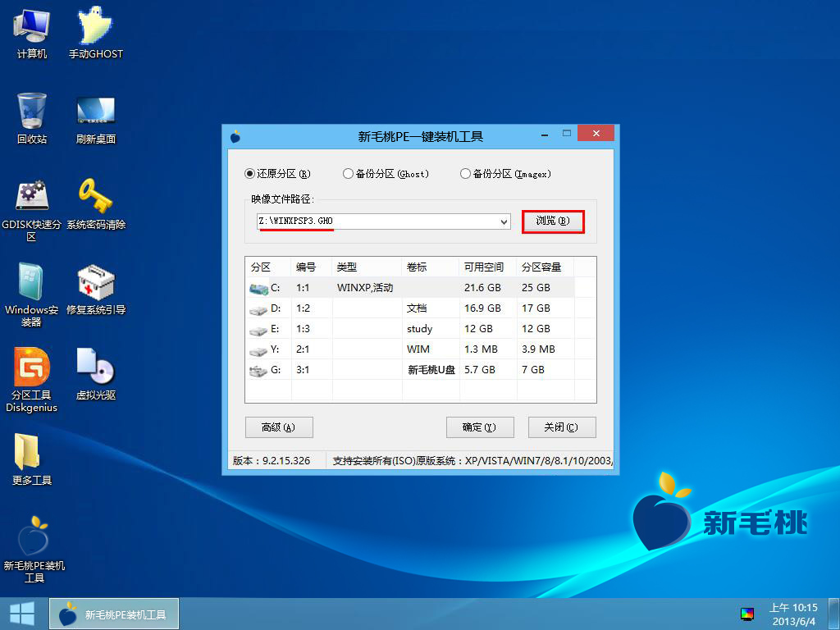The image size is (840, 630).
Task: Select 还原分区(R) radio option
Action: [x=277, y=174]
